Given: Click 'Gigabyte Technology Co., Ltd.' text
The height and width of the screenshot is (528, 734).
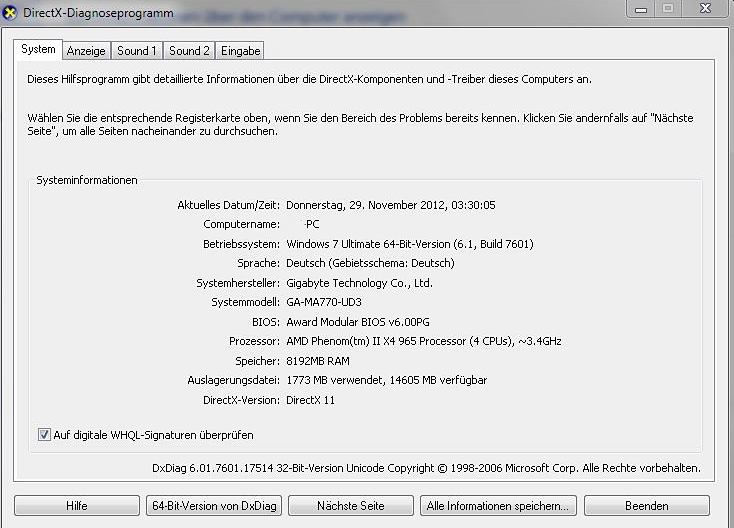Looking at the screenshot, I should click(x=360, y=283).
